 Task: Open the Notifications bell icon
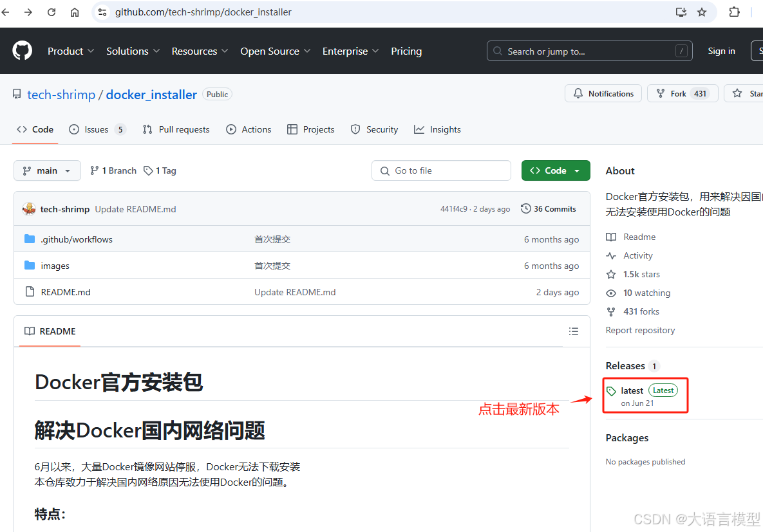pos(578,93)
